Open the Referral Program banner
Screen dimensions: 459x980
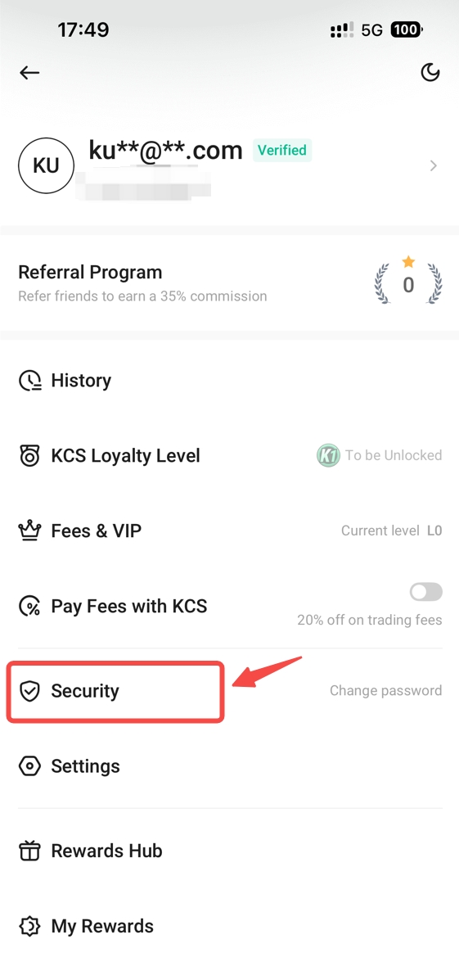point(229,283)
